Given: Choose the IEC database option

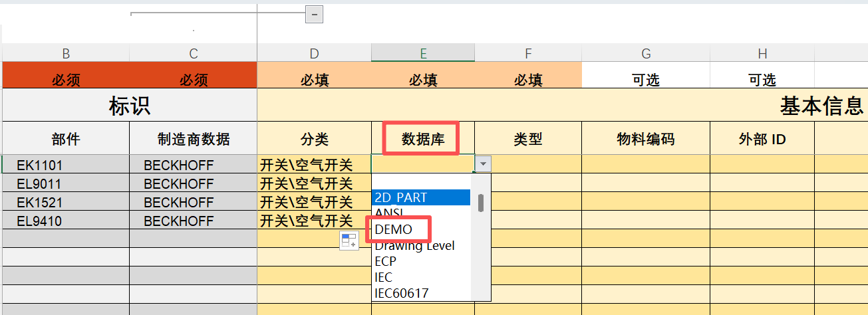Looking at the screenshot, I should tap(384, 277).
